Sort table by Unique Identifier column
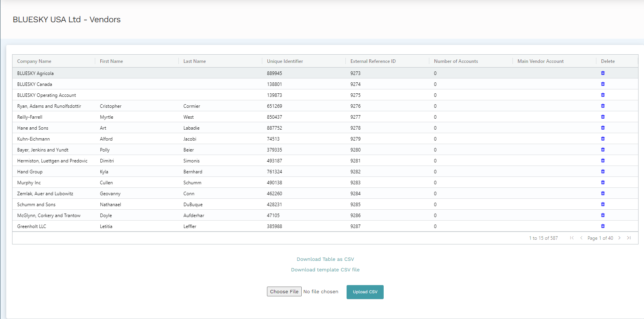 point(285,61)
